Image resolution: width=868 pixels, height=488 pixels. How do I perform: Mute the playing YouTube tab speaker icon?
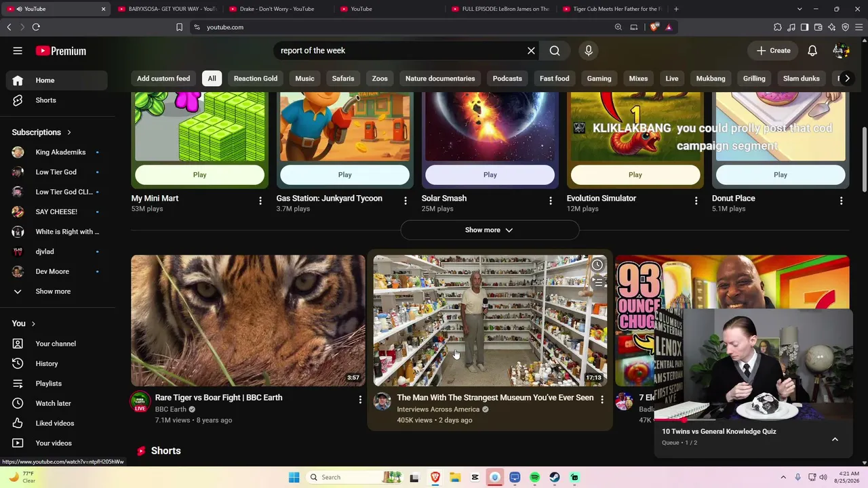pyautogui.click(x=19, y=9)
